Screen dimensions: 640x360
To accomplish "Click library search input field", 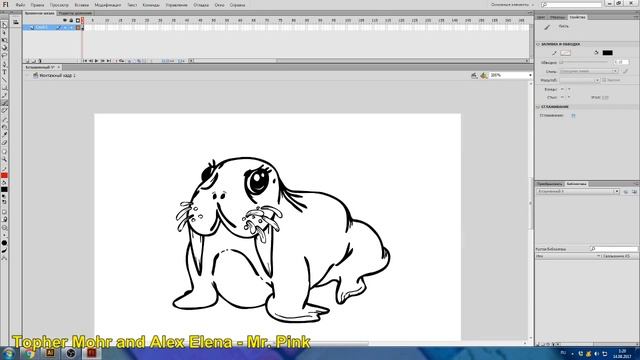I will [613, 249].
